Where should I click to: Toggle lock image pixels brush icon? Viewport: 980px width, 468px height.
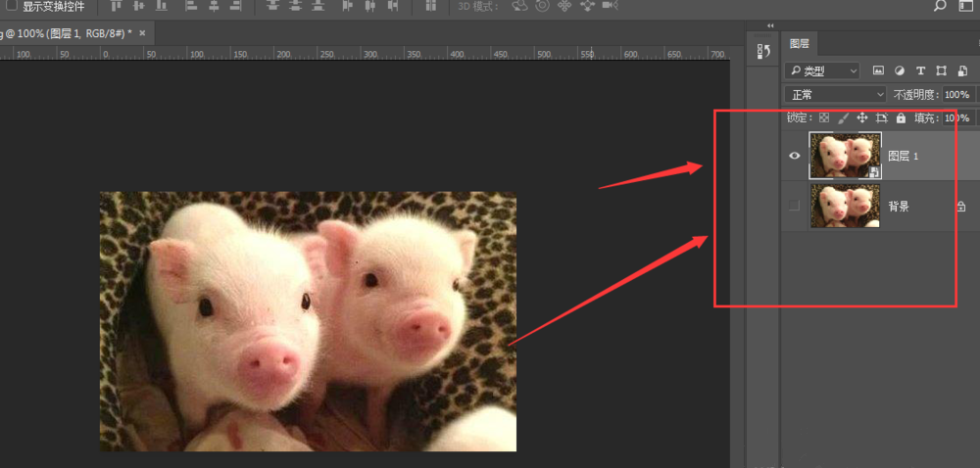[x=843, y=117]
